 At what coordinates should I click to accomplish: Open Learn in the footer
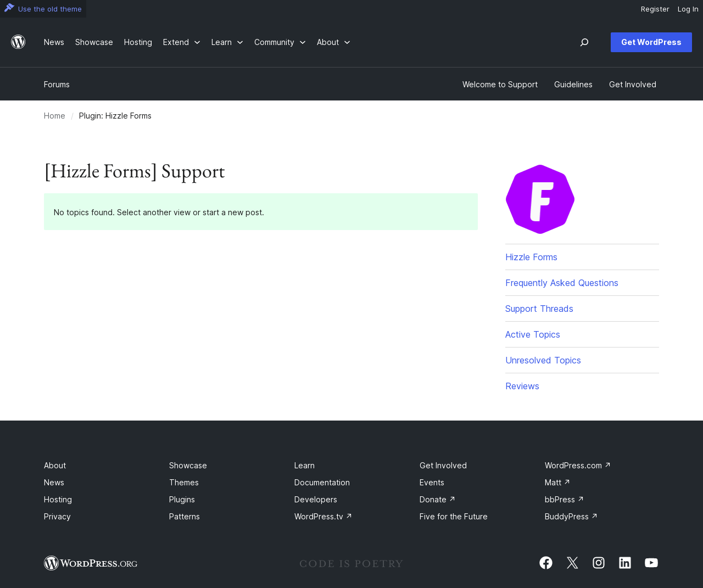[304, 466]
